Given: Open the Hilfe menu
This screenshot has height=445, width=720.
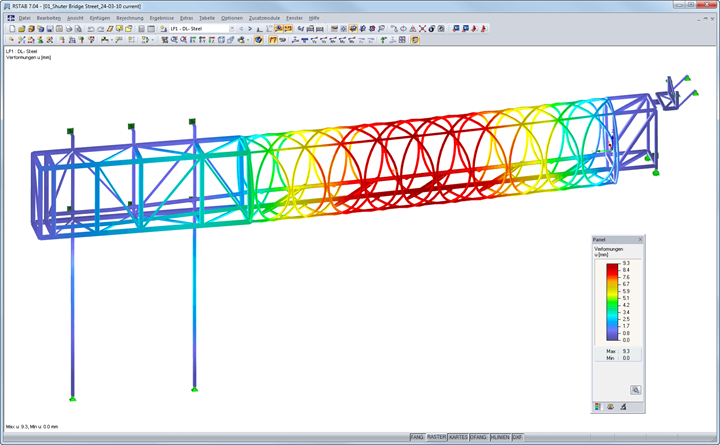Looking at the screenshot, I should pyautogui.click(x=314, y=18).
